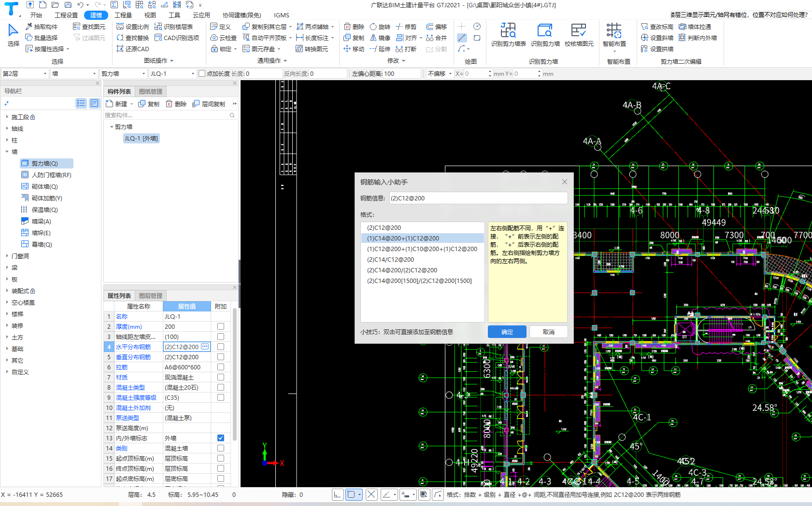Click the 移动 move tool
Screen dimensions: 812x506
pos(354,49)
